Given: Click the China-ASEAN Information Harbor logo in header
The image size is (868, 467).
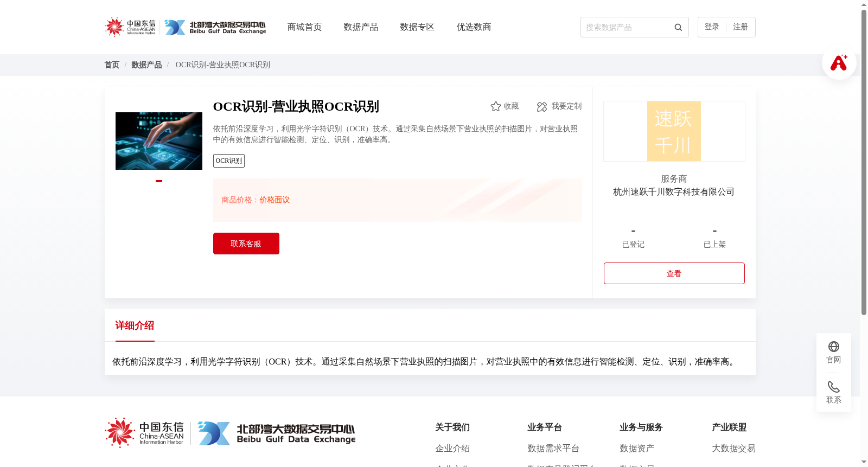Looking at the screenshot, I should (x=130, y=27).
